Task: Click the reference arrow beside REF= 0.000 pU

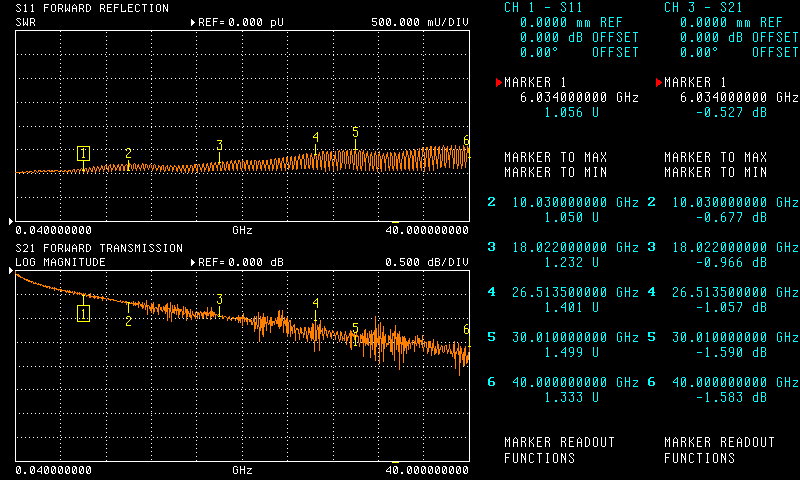Action: coord(192,22)
